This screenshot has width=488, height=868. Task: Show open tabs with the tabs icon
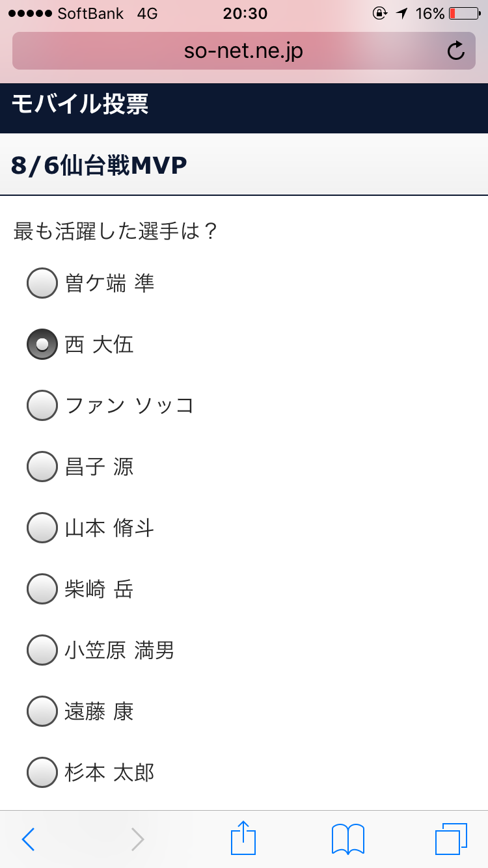451,839
